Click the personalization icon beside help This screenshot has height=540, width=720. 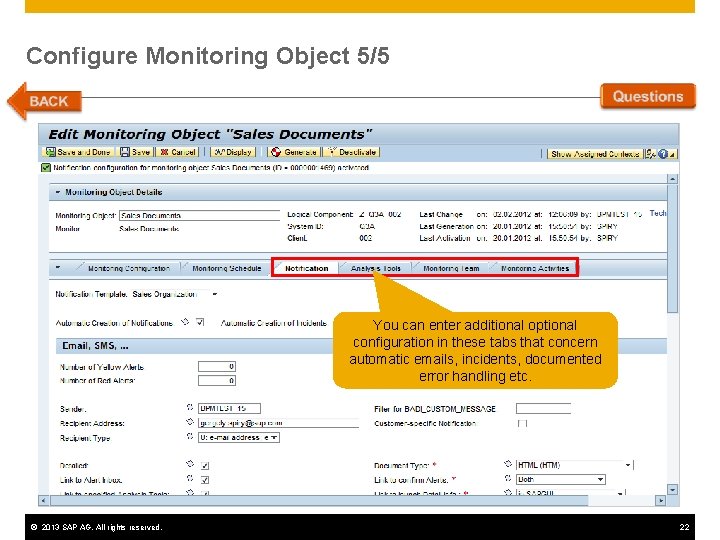tap(651, 154)
